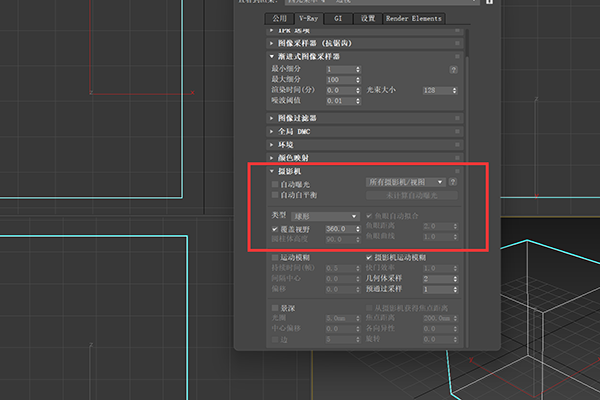
Task: Click the 最大细分 value field
Action: point(341,79)
